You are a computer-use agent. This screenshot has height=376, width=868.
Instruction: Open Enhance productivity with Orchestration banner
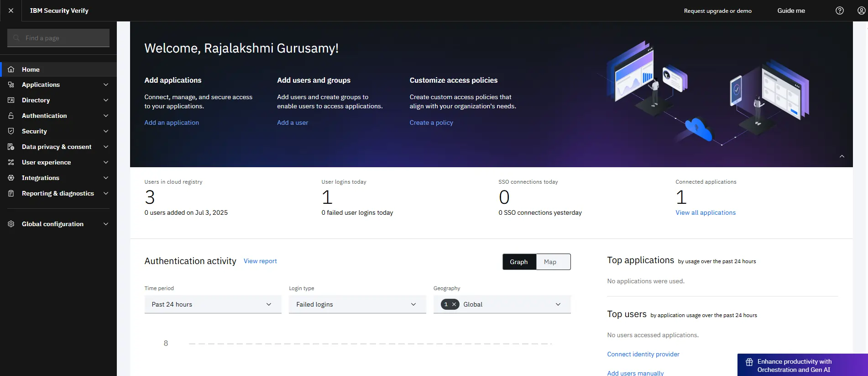[x=803, y=365]
